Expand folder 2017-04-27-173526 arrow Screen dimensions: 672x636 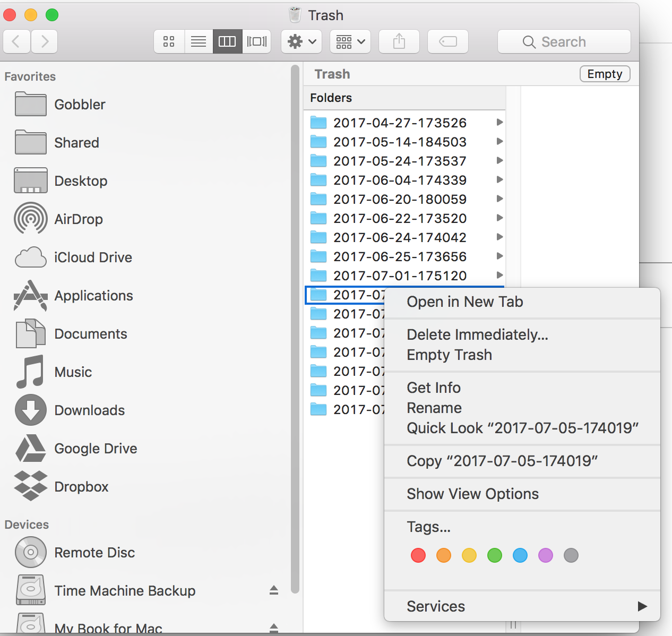(x=499, y=122)
